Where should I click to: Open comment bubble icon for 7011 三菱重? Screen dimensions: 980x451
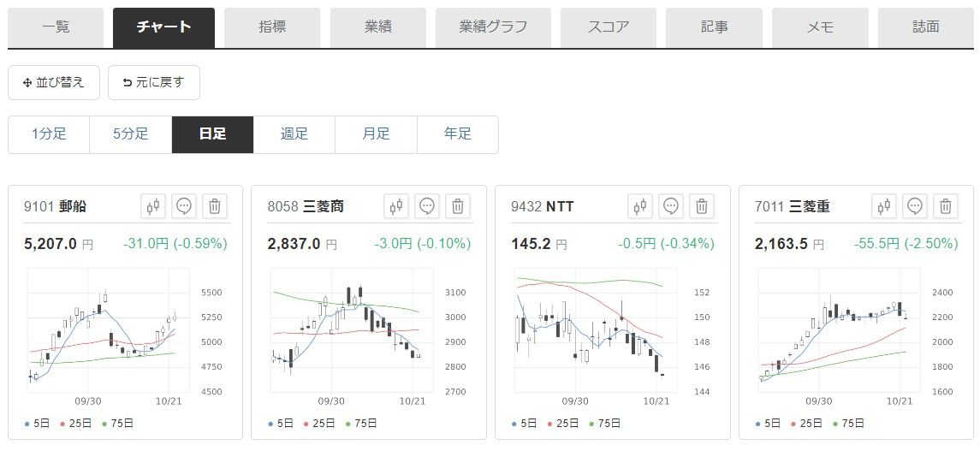point(915,206)
